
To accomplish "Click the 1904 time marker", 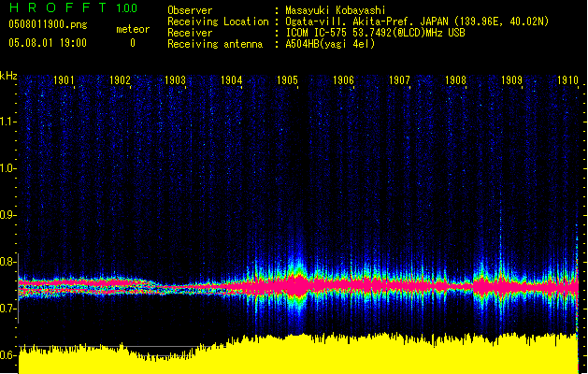I will tap(232, 80).
